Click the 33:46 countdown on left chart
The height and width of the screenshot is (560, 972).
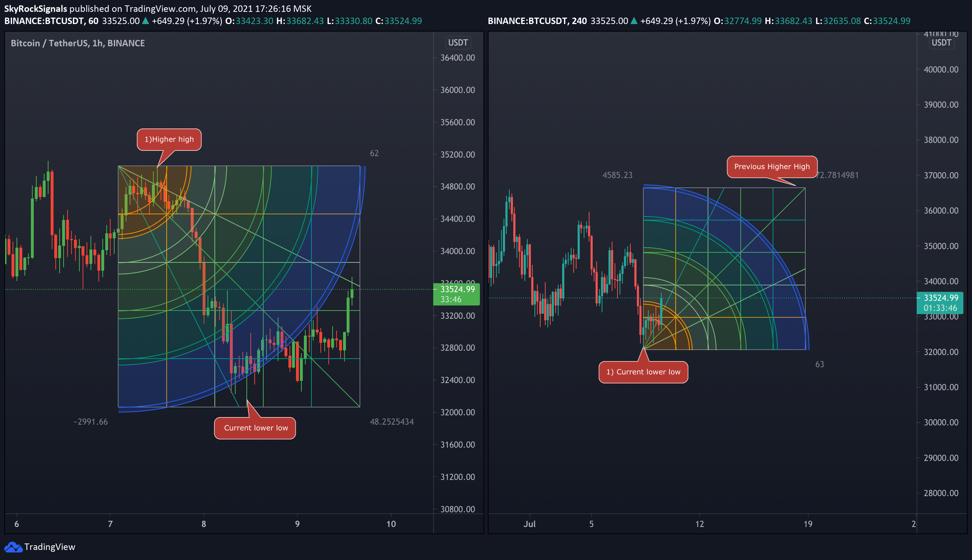451,299
